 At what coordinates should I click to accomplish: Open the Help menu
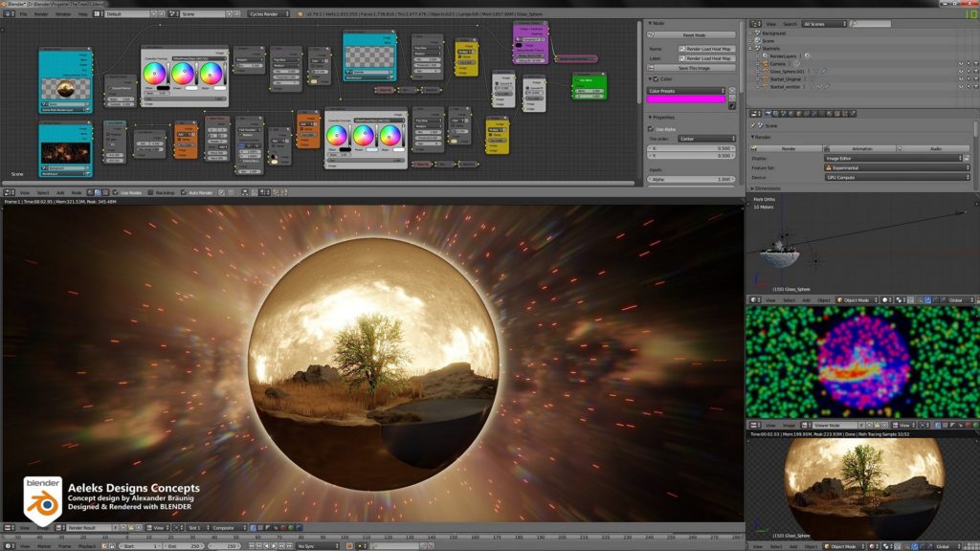pos(82,13)
